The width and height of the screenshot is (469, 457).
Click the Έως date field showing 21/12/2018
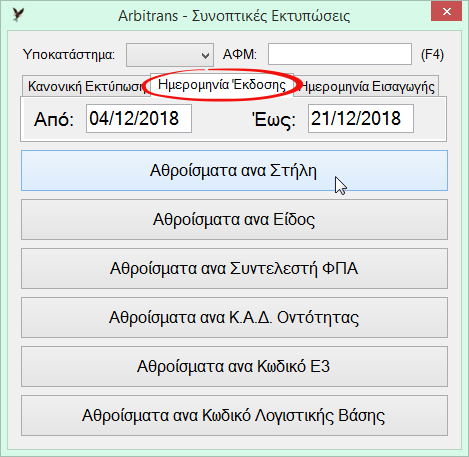pyautogui.click(x=361, y=119)
